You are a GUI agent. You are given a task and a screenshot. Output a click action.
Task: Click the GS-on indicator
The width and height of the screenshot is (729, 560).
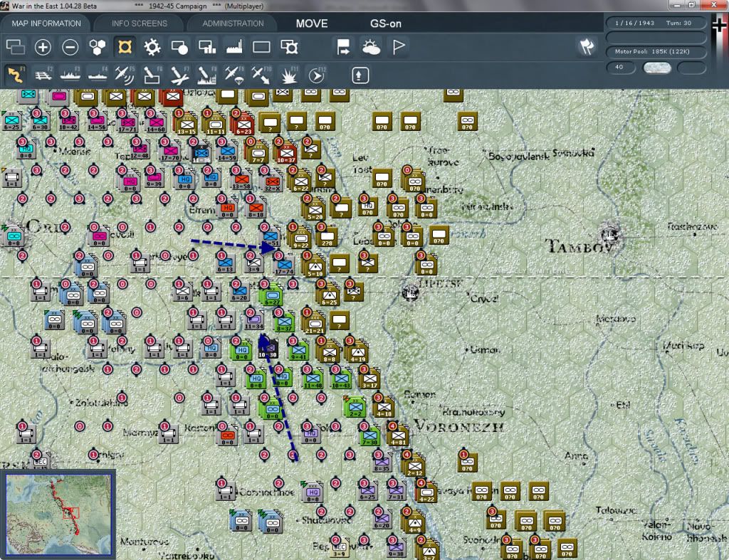tap(385, 23)
